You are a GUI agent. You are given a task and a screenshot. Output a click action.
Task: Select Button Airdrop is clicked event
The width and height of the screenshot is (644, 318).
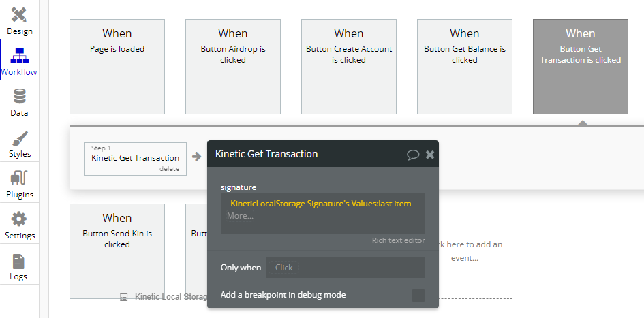click(233, 66)
